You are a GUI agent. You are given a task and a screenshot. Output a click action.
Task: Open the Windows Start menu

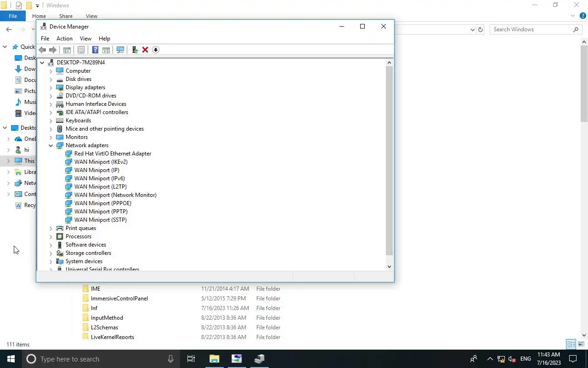coord(11,359)
